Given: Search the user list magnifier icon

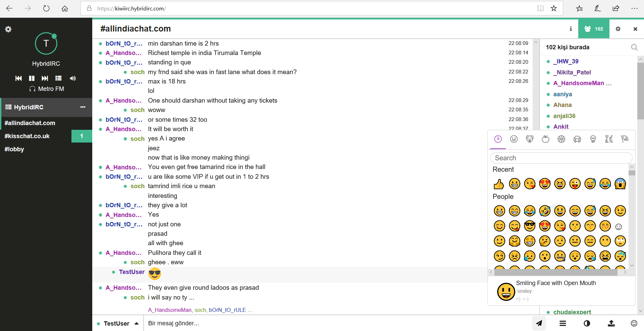Looking at the screenshot, I should 634,47.
